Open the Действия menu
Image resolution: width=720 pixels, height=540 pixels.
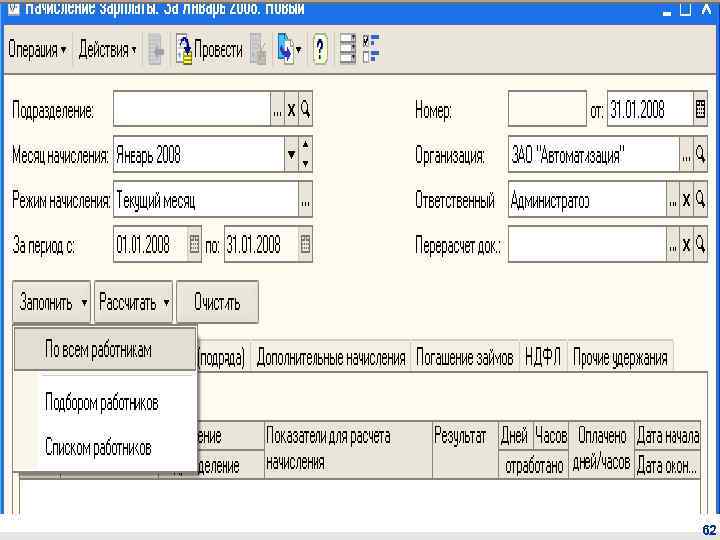click(108, 50)
